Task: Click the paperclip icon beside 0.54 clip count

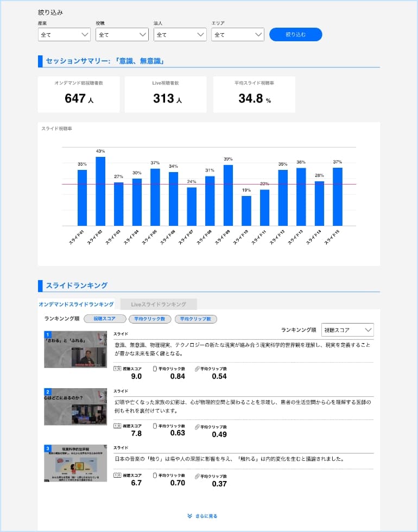Action: 197,369
